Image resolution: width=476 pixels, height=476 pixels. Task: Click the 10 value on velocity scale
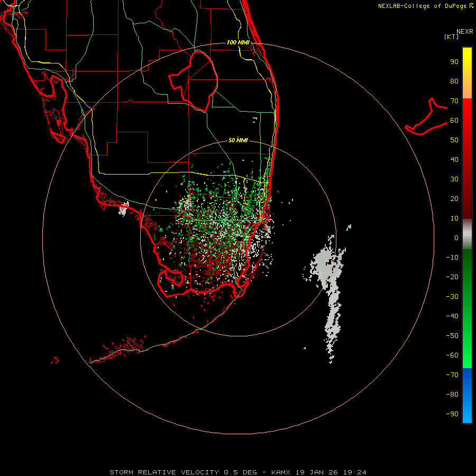point(454,218)
